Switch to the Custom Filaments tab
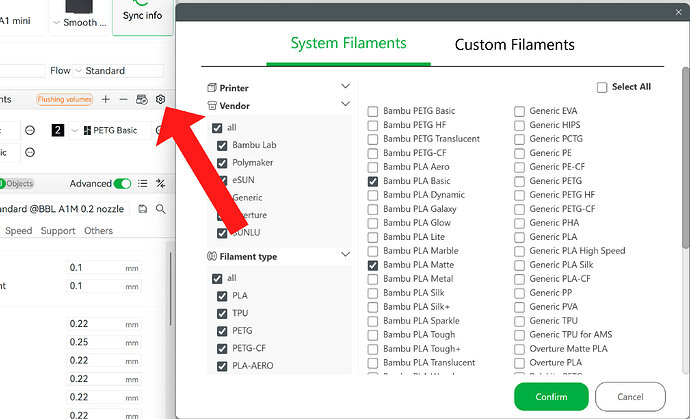 514,44
